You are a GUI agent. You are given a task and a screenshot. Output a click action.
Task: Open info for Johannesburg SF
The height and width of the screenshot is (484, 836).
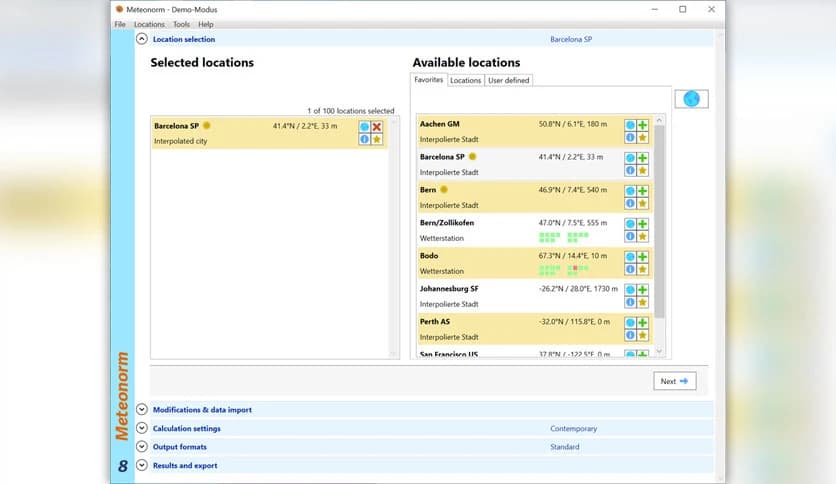pos(630,302)
